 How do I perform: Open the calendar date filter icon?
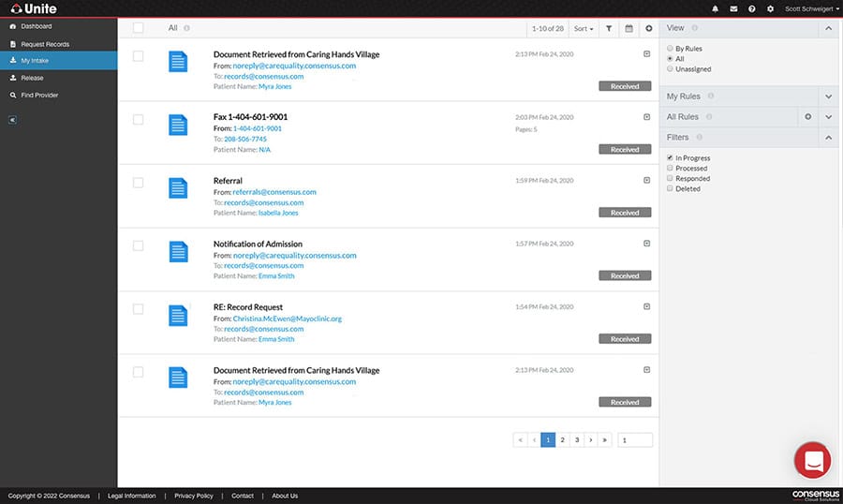tap(629, 28)
